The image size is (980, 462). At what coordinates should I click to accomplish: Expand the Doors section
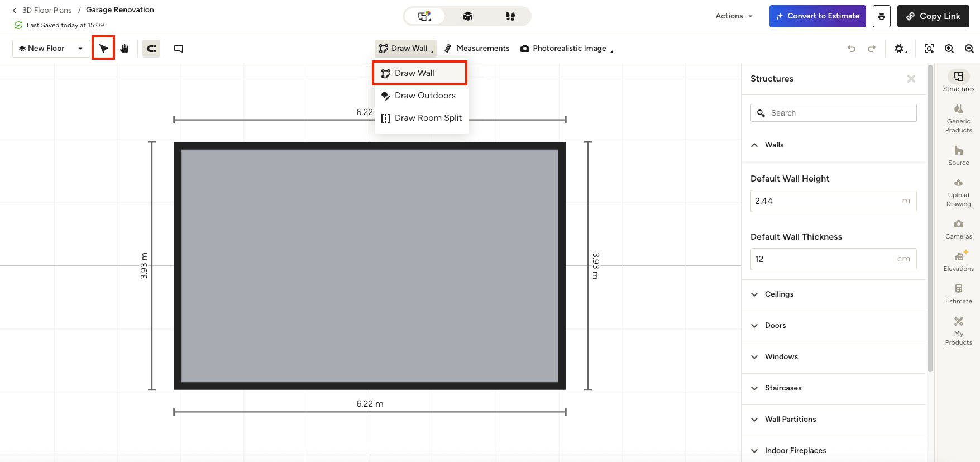tap(834, 326)
